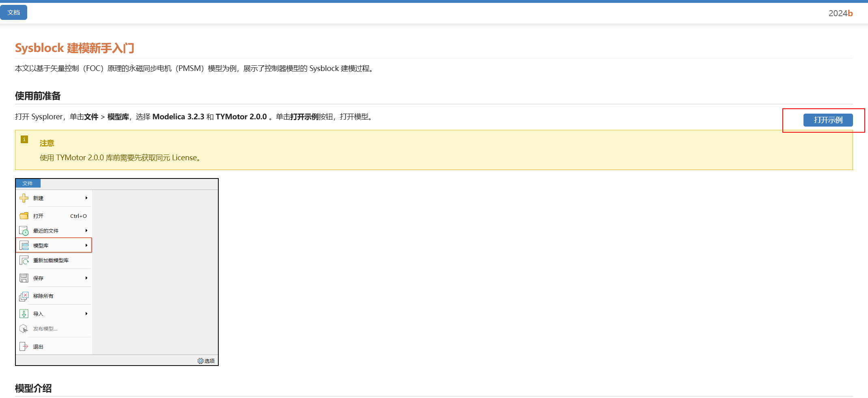The width and height of the screenshot is (868, 398).
Task: Click the 模型介绍 section heading
Action: point(33,388)
